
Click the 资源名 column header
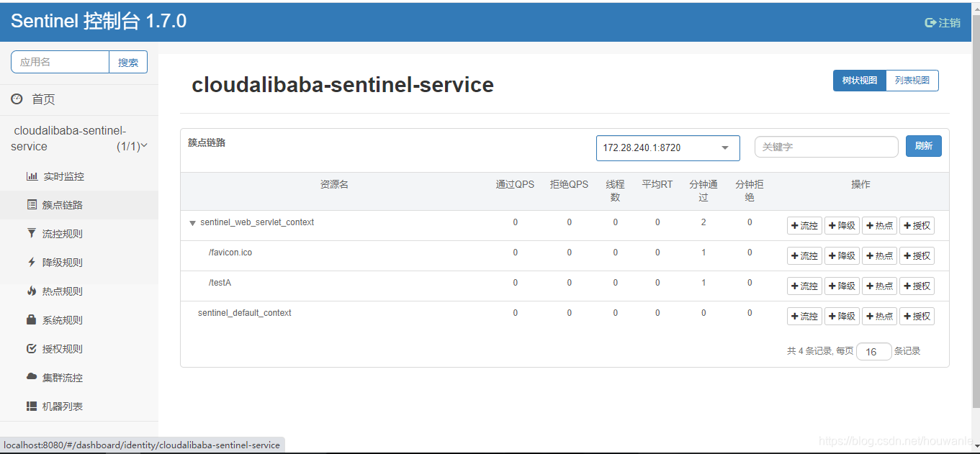334,184
